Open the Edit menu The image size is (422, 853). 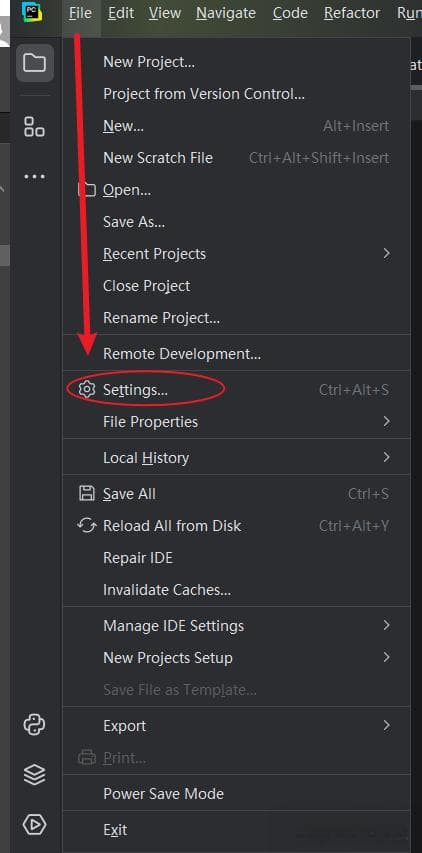(121, 13)
